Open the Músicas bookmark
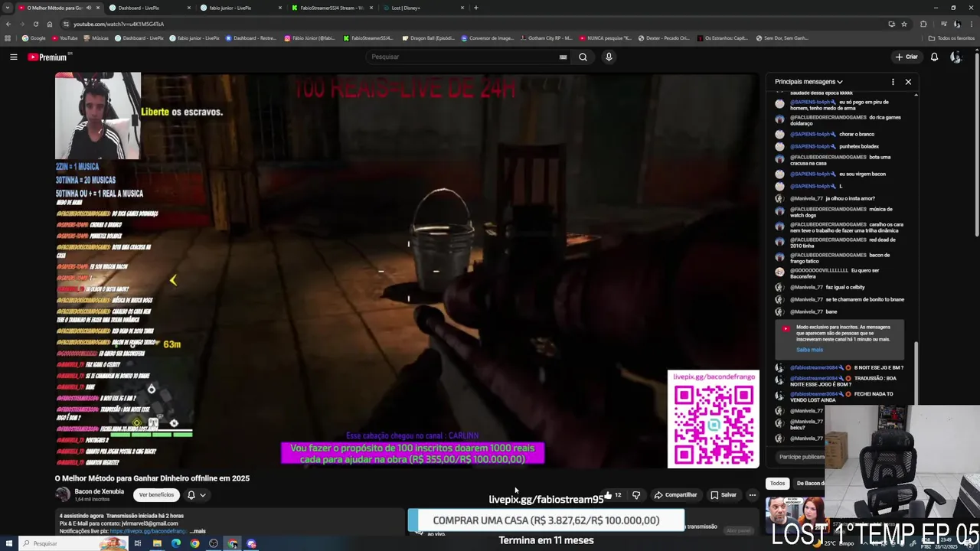980x551 pixels. click(96, 37)
